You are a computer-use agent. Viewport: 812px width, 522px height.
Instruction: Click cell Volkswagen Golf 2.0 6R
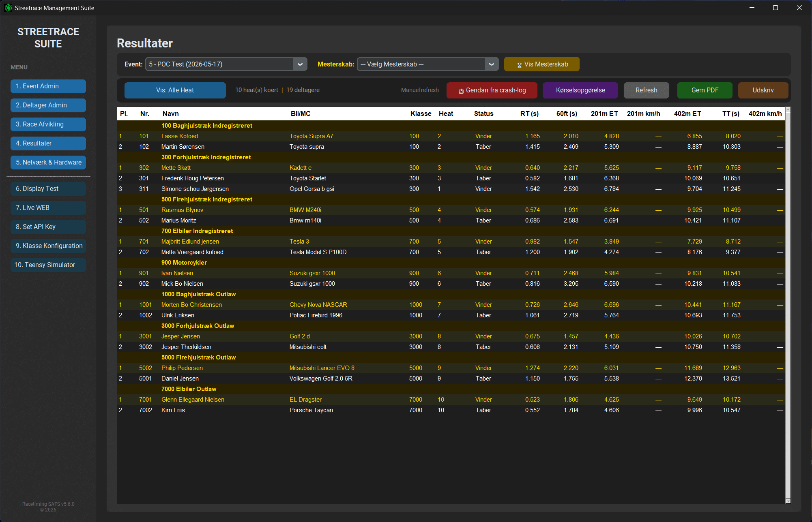(x=321, y=379)
